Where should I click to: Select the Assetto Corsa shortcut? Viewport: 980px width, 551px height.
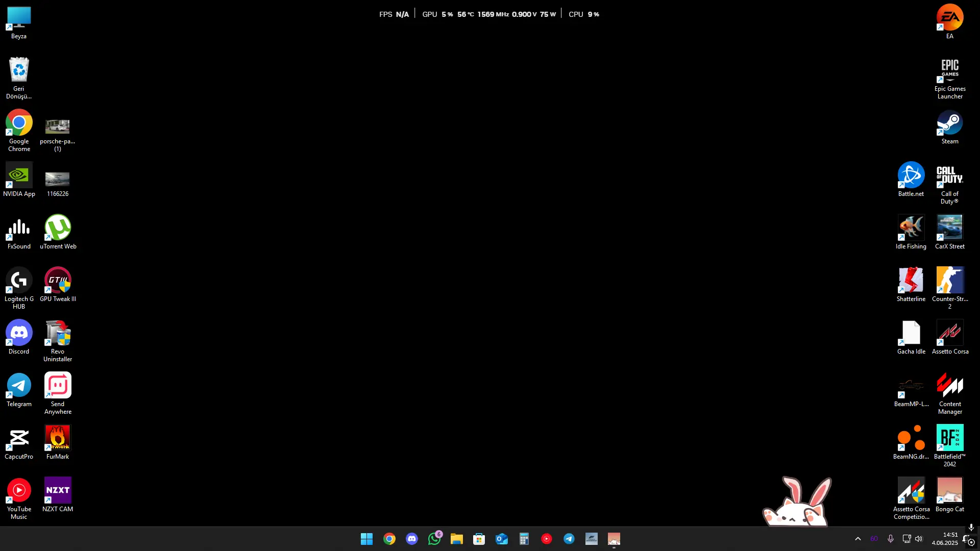pos(950,338)
